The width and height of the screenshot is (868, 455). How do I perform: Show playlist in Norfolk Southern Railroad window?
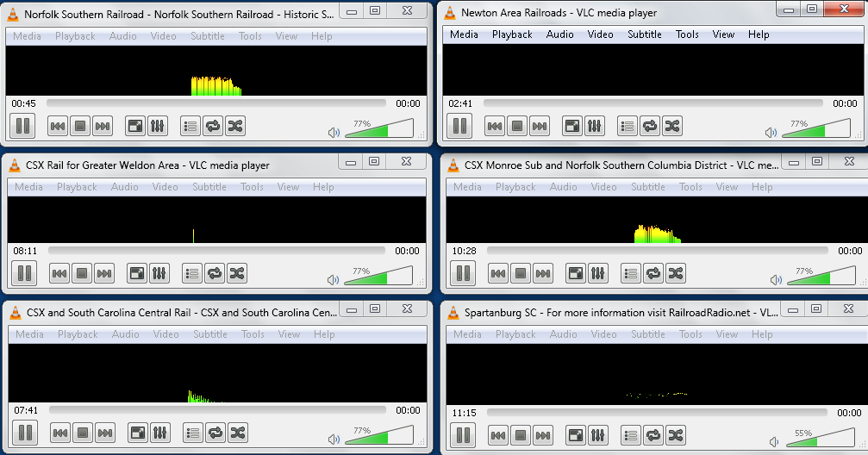pos(190,126)
